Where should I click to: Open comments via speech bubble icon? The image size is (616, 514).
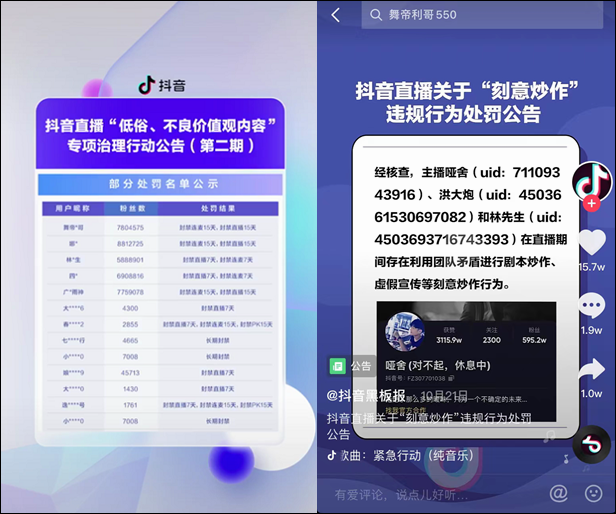(592, 305)
